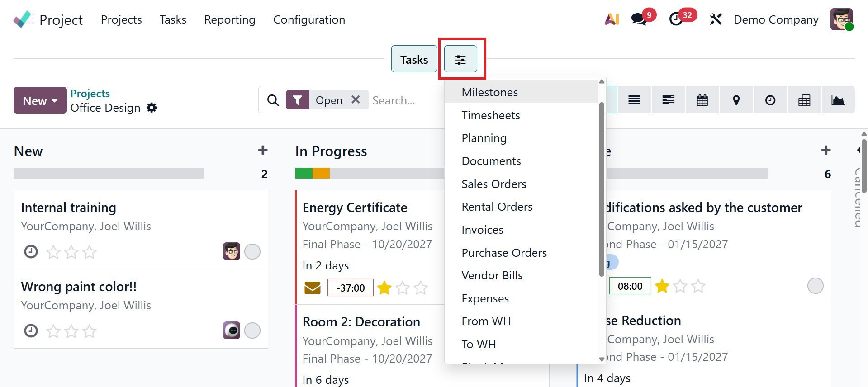Click the Tasks stat button

pyautogui.click(x=414, y=59)
